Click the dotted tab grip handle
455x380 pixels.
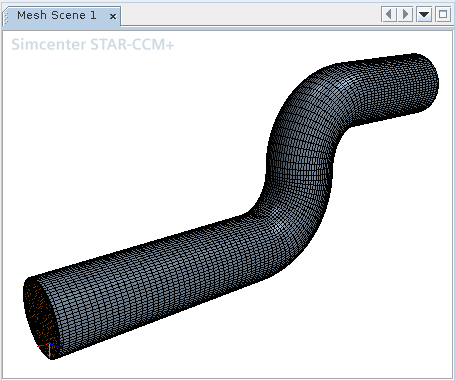coord(6,17)
